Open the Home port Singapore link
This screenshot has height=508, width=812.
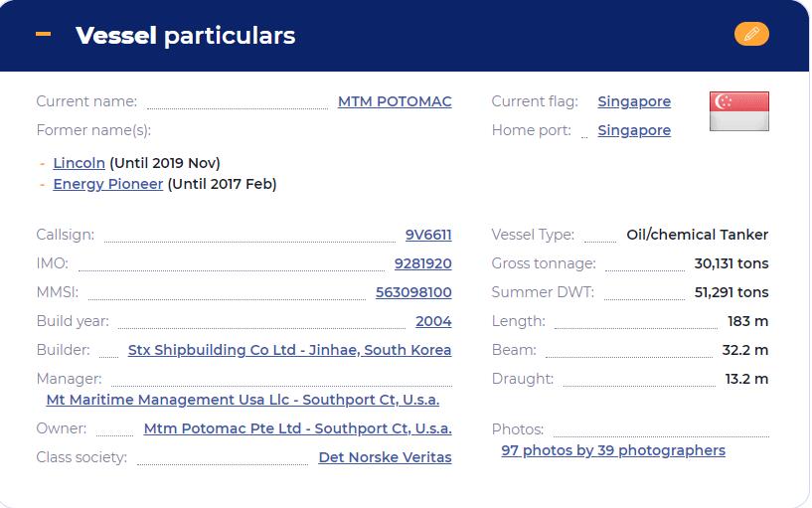[634, 130]
